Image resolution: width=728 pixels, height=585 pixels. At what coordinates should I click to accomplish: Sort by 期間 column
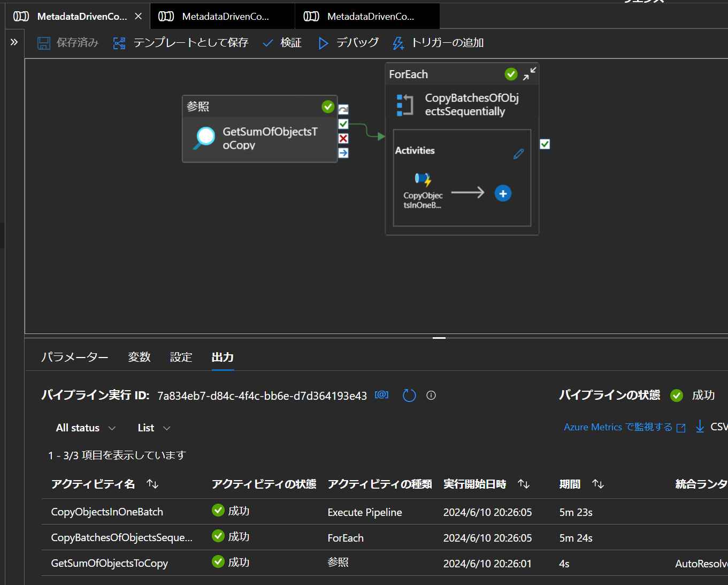pos(598,484)
